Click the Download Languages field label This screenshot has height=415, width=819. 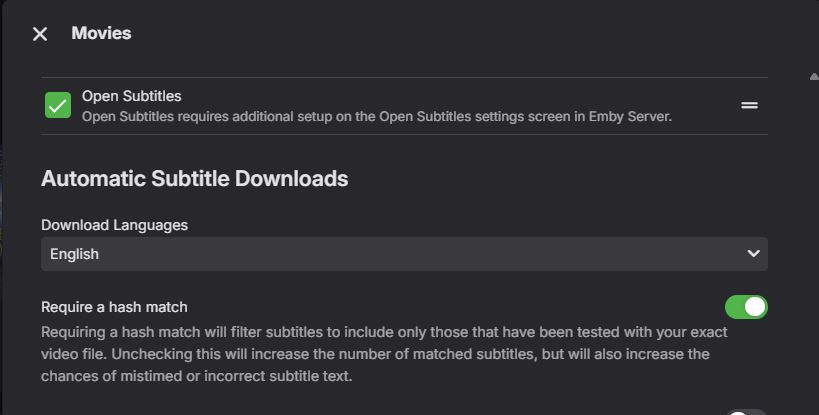click(x=114, y=225)
